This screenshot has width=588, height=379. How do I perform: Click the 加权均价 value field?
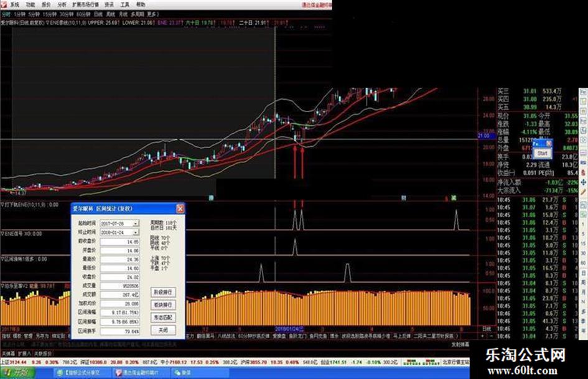(x=119, y=304)
